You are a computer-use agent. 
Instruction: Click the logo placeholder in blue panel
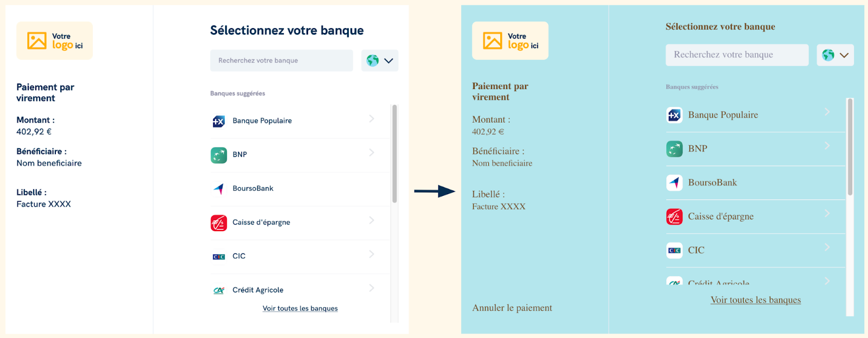pyautogui.click(x=510, y=41)
